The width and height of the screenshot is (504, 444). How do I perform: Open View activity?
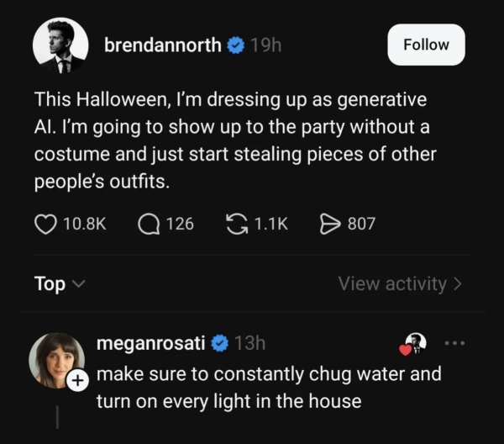point(400,284)
